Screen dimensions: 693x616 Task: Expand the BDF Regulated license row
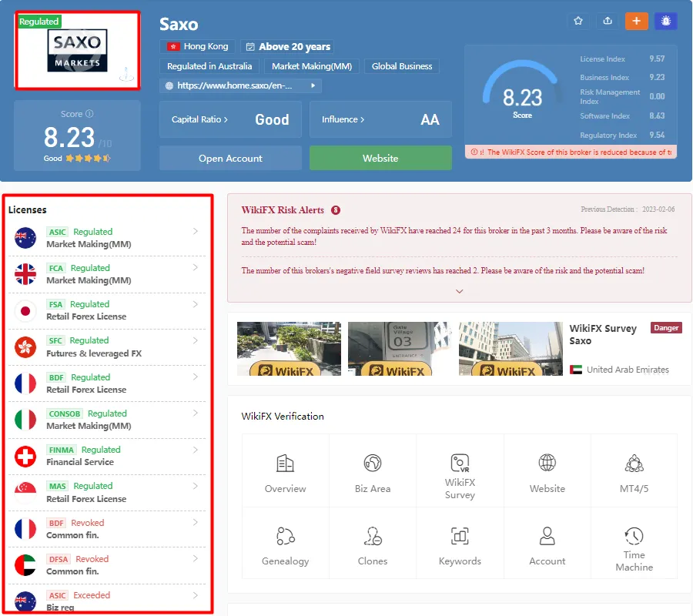196,377
